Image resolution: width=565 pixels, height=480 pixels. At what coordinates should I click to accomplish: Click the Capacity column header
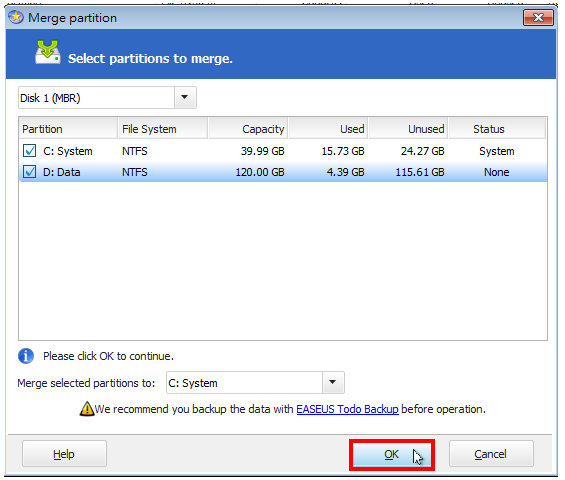(x=248, y=129)
